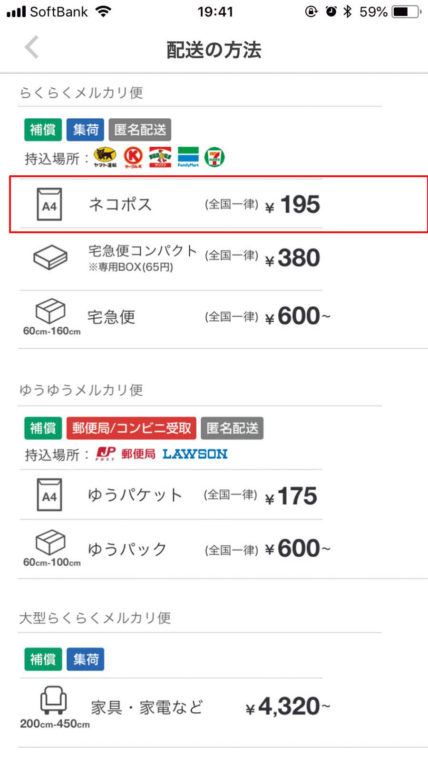This screenshot has width=428, height=760.
Task: Tap green 補償 tag under らくらくメルカリ便
Action: [x=43, y=129]
